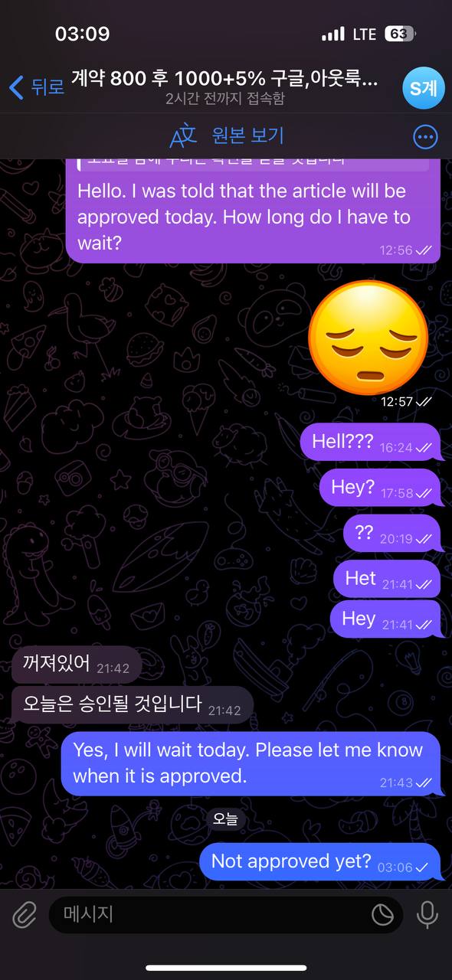Tap the translate icon beside 원본 보기

click(x=184, y=136)
